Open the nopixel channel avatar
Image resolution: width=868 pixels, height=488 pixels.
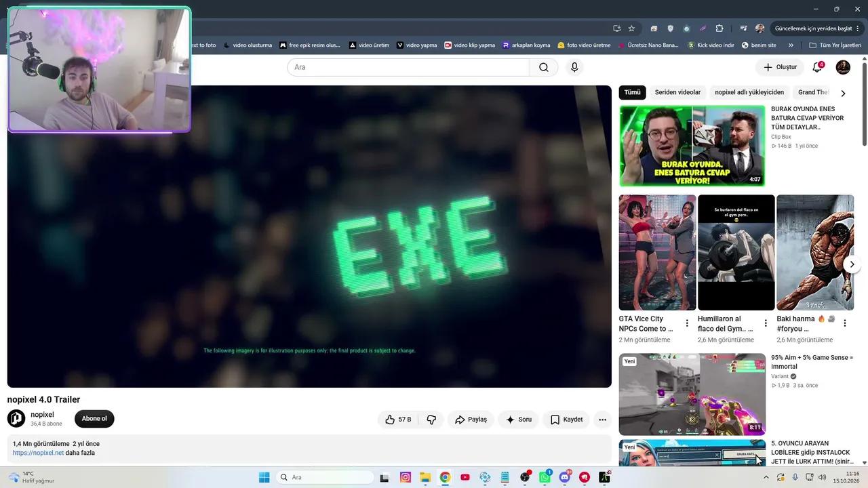tap(16, 419)
